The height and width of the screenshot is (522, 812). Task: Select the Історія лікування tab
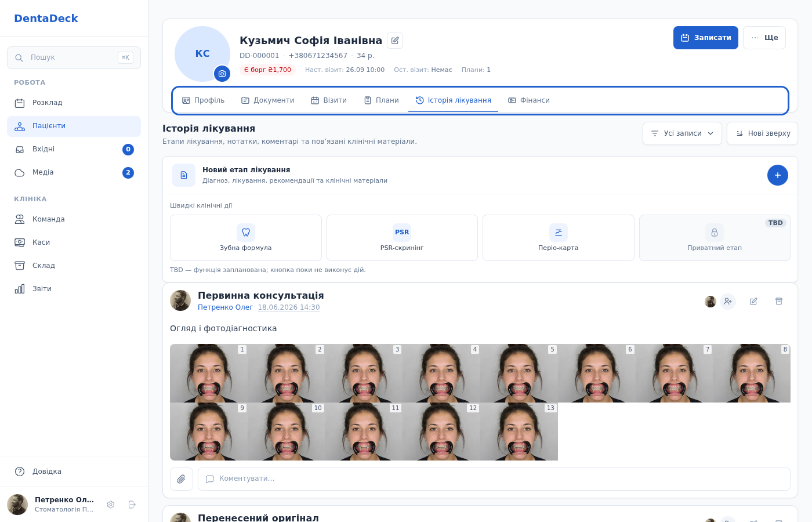(454, 100)
